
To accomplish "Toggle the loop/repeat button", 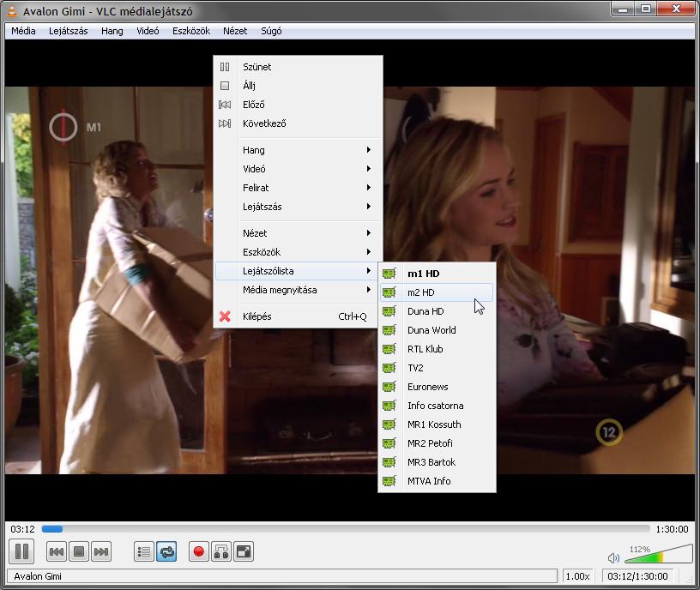I will tap(166, 552).
